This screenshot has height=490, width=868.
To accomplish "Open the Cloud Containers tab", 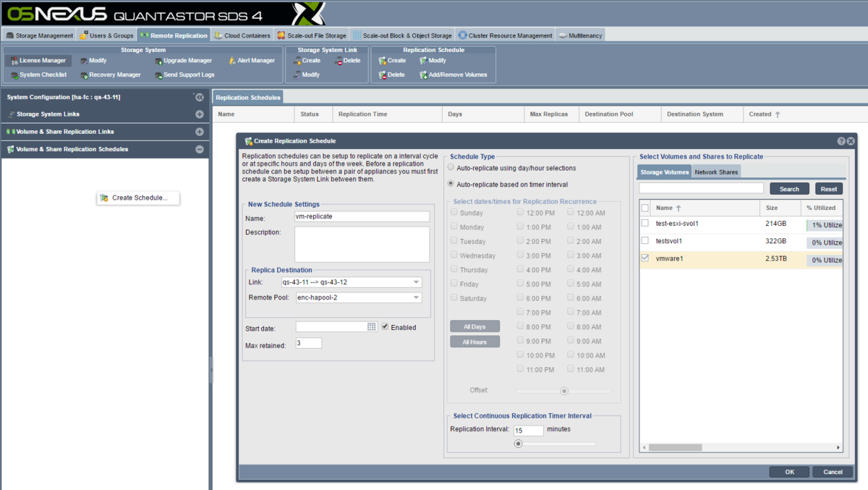I will [242, 35].
